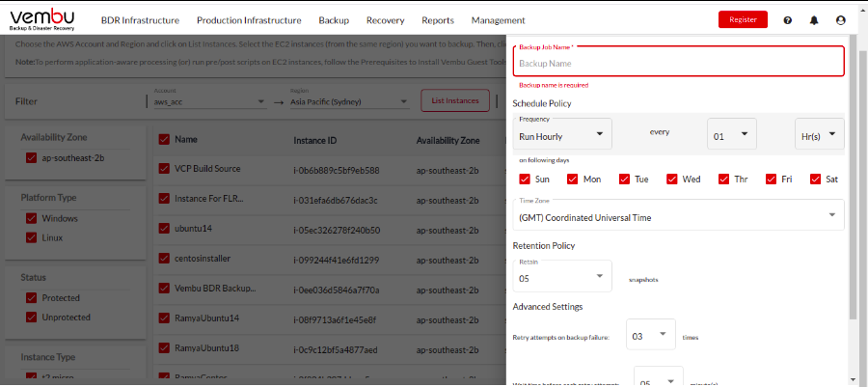The width and height of the screenshot is (868, 387).
Task: Toggle the Unprotected status filter checkbox
Action: (32, 318)
